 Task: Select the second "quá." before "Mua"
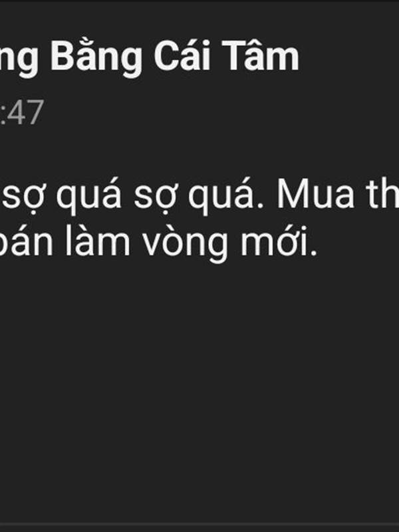click(x=223, y=196)
